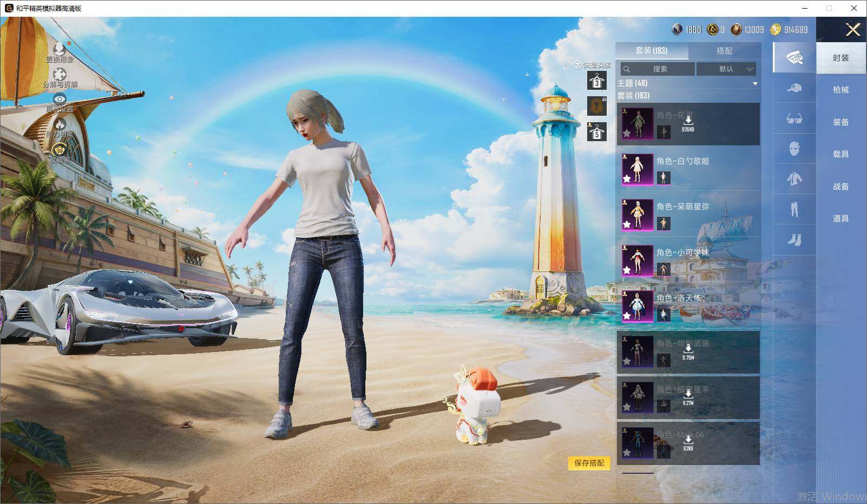The width and height of the screenshot is (867, 504).
Task: Favorite the 角色-洛天依 outfit star
Action: point(627,315)
